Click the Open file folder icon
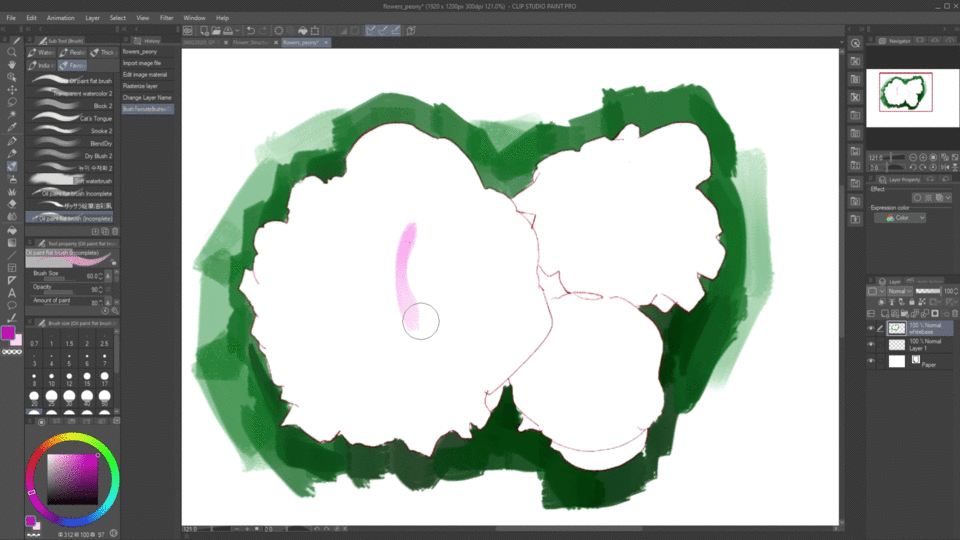 tap(216, 30)
